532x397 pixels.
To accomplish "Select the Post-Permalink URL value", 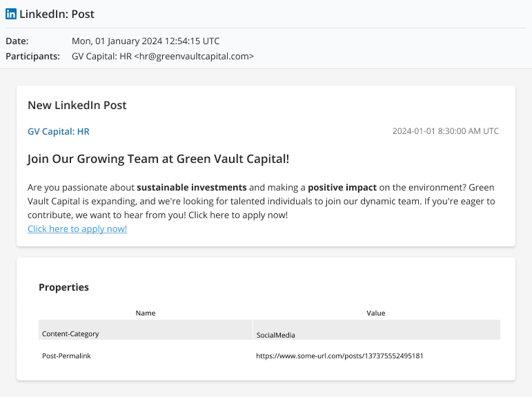I will [339, 356].
